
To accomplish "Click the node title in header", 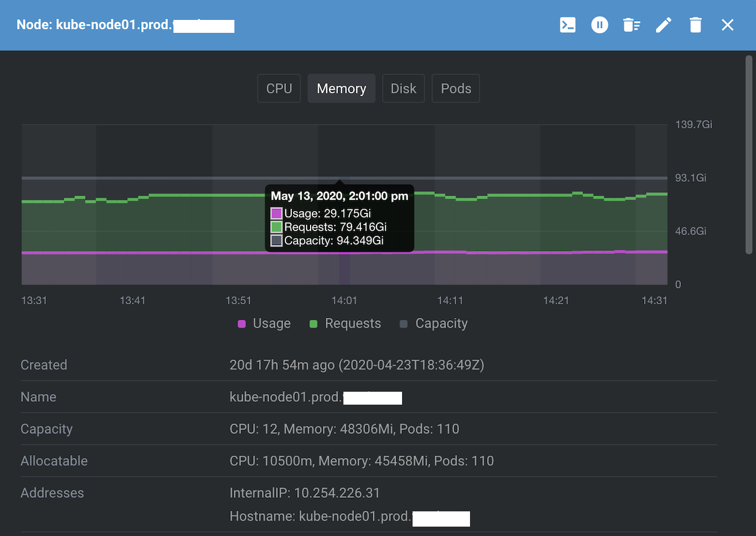I will pos(125,25).
